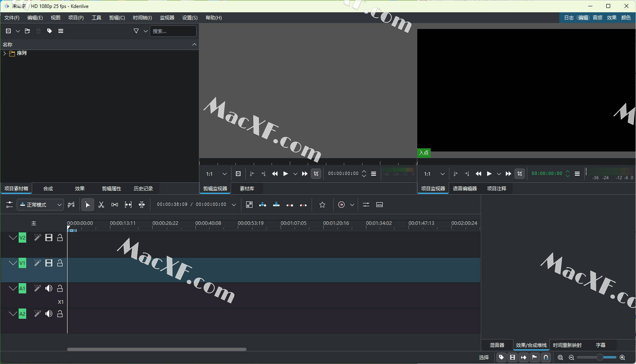Adjust the timeline zoom slider

597,357
